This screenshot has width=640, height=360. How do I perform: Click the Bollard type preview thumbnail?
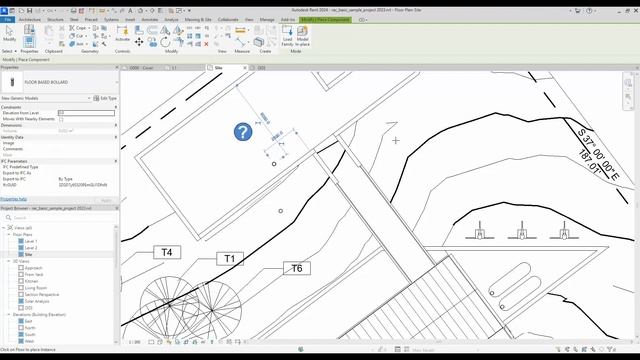point(12,82)
